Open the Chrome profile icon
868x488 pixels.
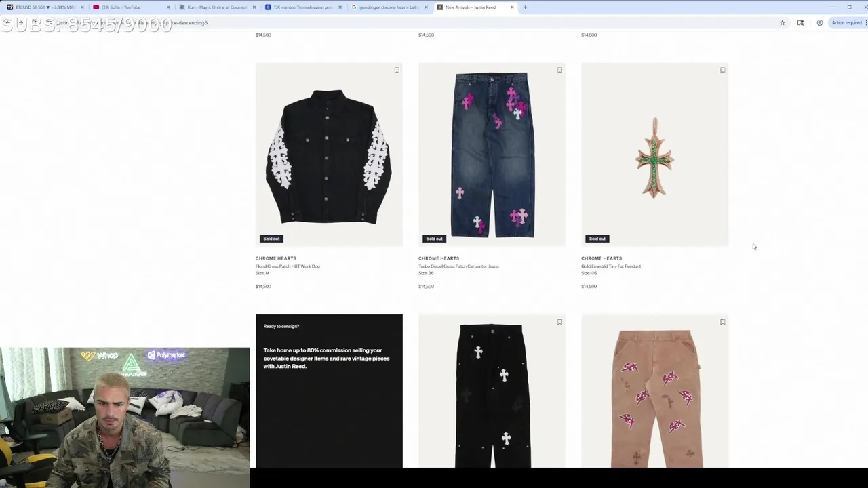(819, 23)
